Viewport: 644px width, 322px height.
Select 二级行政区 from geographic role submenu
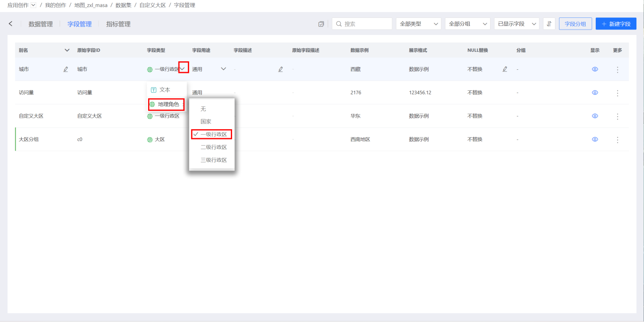point(213,147)
